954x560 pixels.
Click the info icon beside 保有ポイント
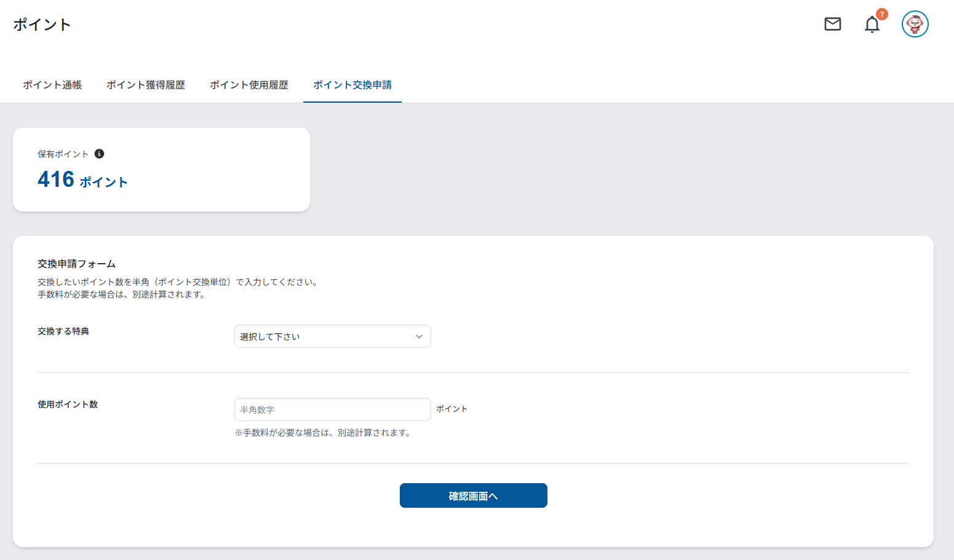99,154
